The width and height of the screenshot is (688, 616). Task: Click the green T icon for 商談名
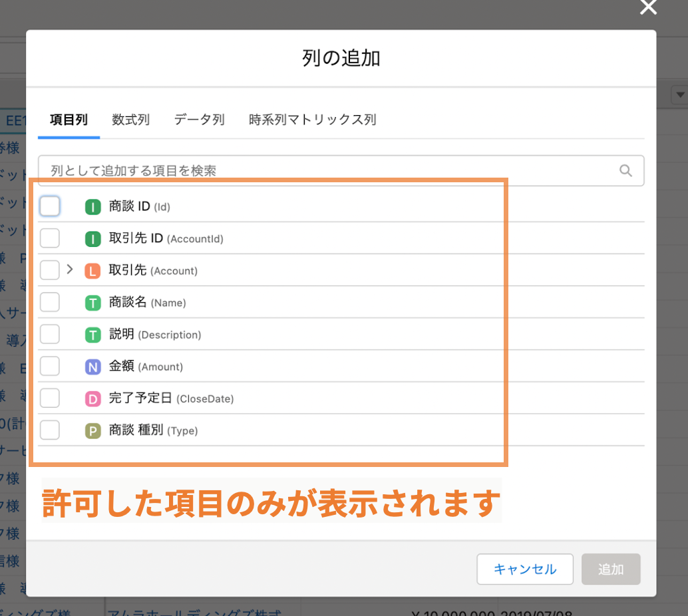pos(92,303)
